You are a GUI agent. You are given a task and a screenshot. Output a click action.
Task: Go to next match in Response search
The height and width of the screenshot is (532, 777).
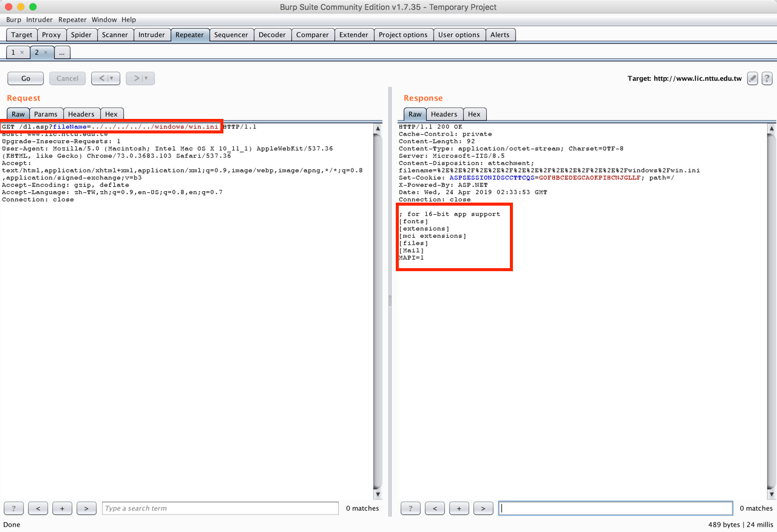click(x=483, y=508)
